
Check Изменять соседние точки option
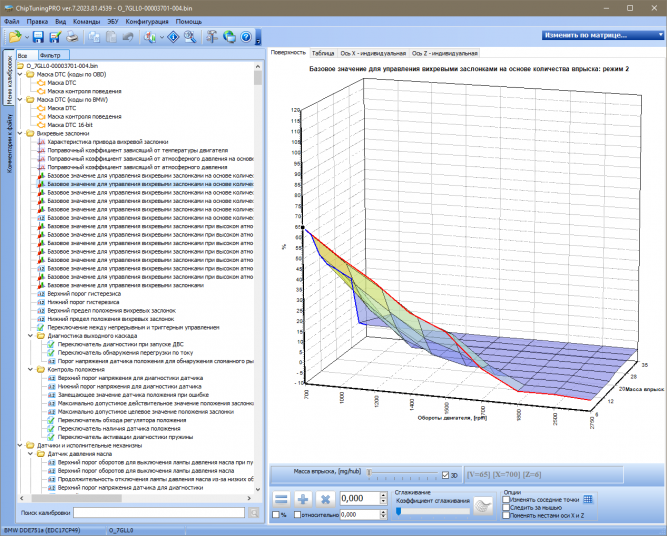tap(506, 499)
